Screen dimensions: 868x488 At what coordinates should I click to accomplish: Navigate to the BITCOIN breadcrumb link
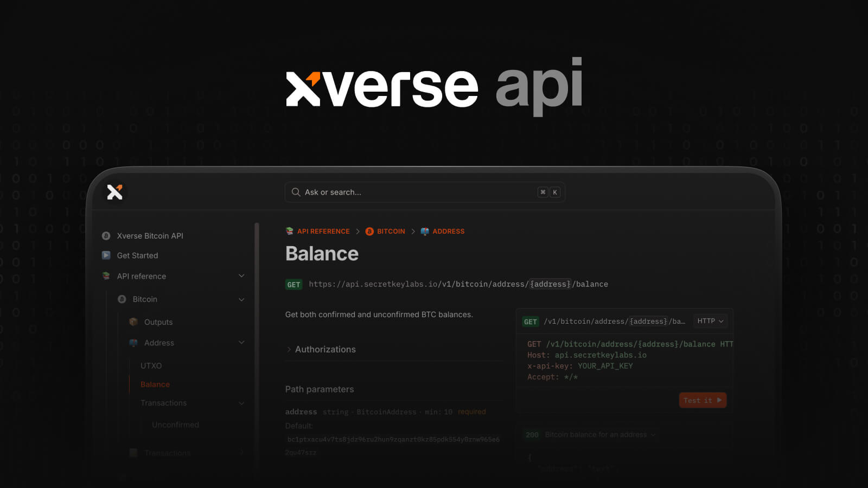(391, 232)
